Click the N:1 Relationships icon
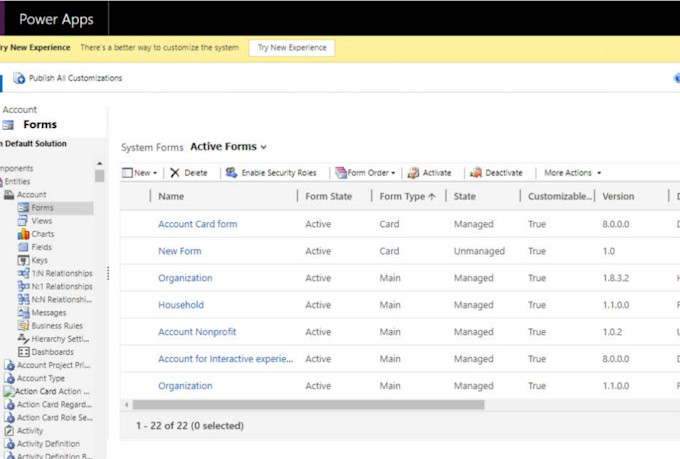 (23, 286)
